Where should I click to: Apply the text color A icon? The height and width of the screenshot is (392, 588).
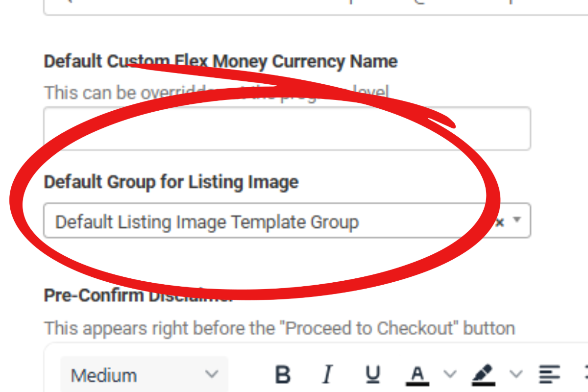pyautogui.click(x=417, y=375)
